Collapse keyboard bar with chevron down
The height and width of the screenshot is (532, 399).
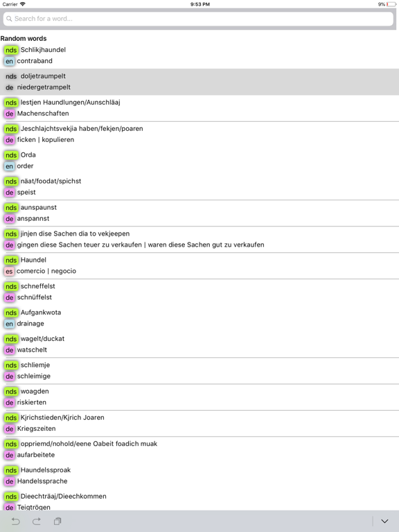(x=384, y=521)
